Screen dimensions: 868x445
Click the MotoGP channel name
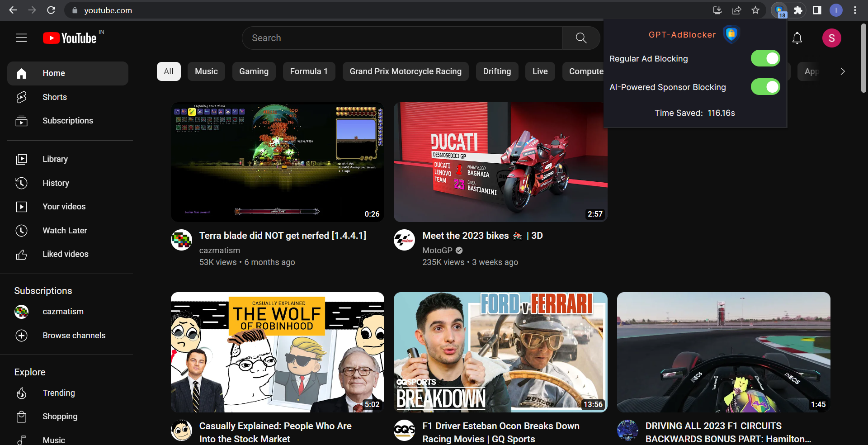tap(437, 251)
